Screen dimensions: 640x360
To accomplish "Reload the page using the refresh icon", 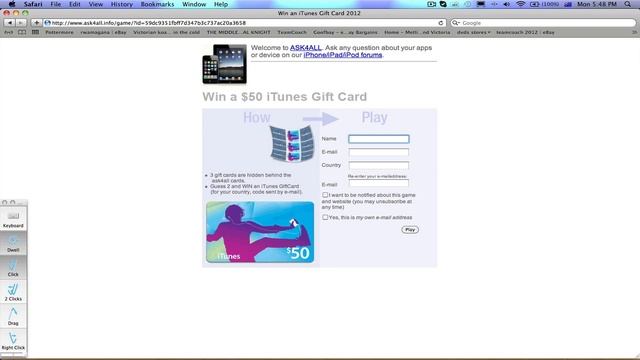I will pos(441,23).
